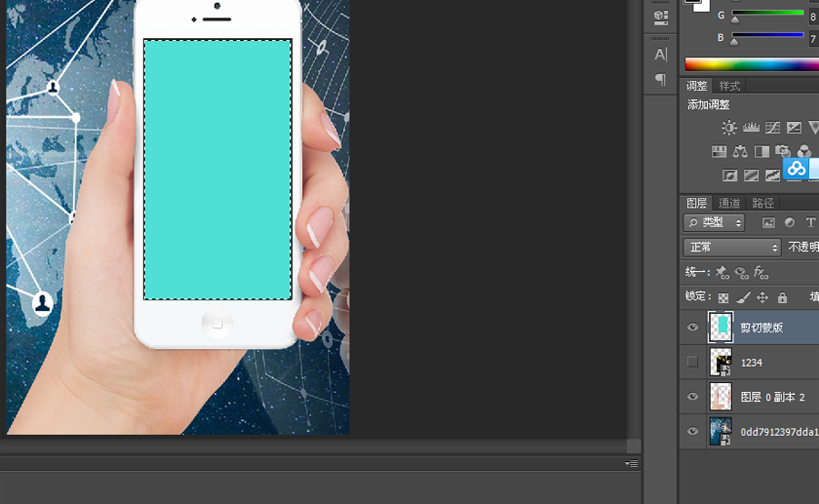Viewport: 819px width, 504px height.
Task: Filter layers by type layers icon
Action: (811, 223)
